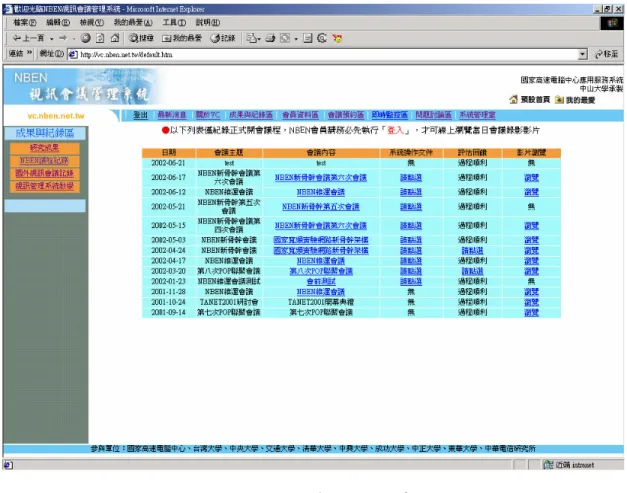Click the Forward arrow in the IE toolbar

click(63, 38)
